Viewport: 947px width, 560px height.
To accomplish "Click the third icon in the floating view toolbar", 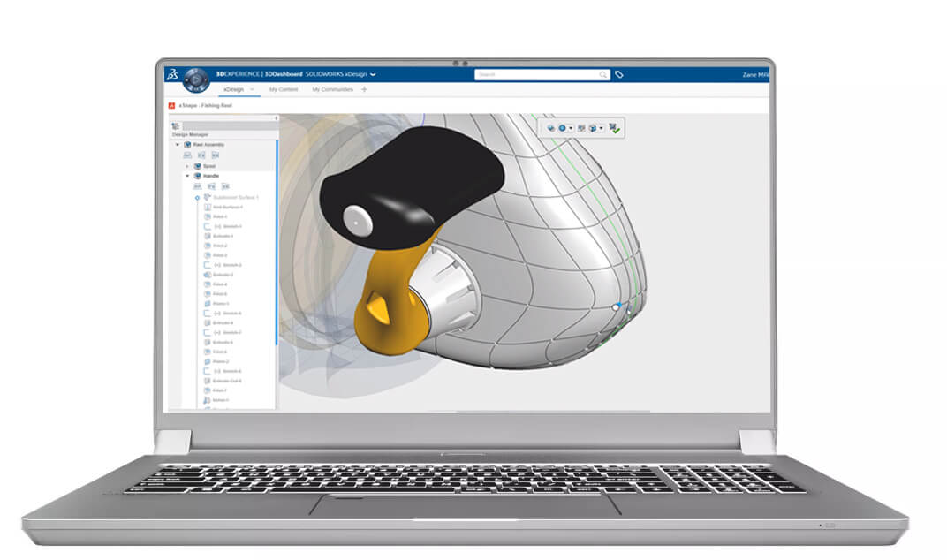I will pos(581,128).
